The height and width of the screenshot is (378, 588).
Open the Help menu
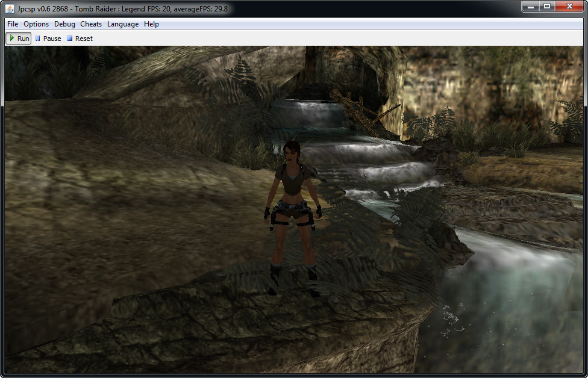pos(151,24)
